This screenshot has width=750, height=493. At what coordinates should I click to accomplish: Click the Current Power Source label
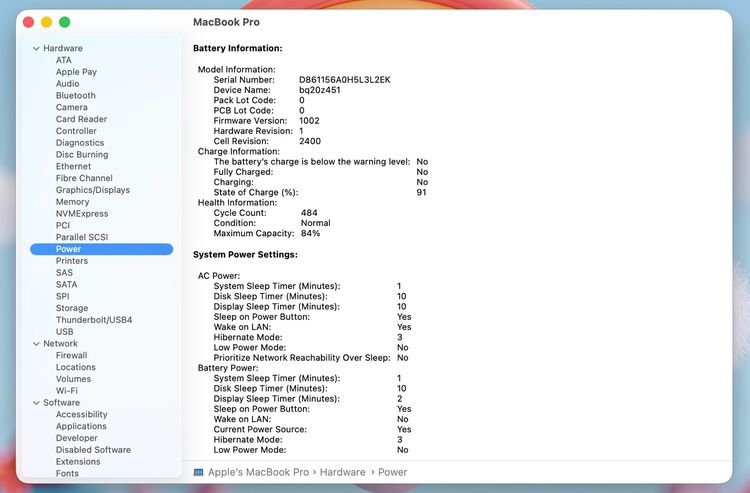pyautogui.click(x=260, y=430)
